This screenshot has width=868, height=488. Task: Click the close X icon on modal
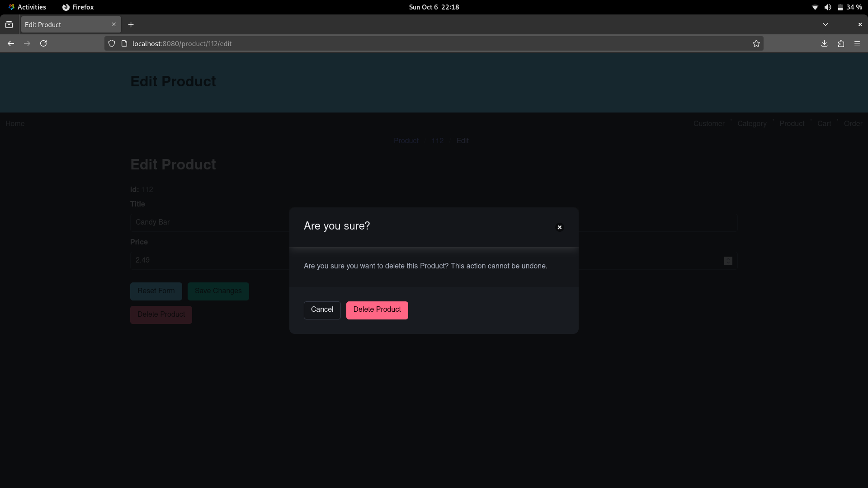(560, 227)
